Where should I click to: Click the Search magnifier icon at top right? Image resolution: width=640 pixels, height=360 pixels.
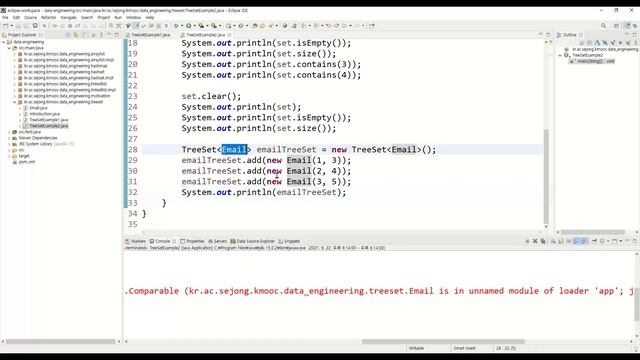[x=603, y=26]
